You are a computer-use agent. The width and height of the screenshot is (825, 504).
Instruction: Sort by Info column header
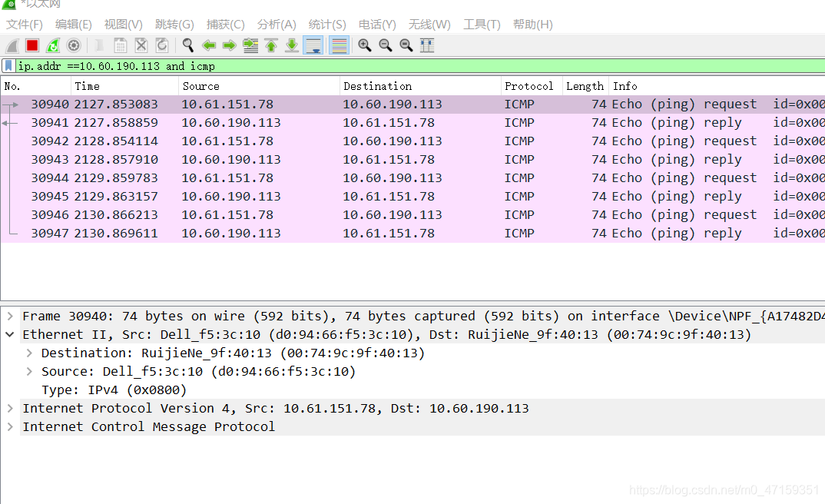717,86
